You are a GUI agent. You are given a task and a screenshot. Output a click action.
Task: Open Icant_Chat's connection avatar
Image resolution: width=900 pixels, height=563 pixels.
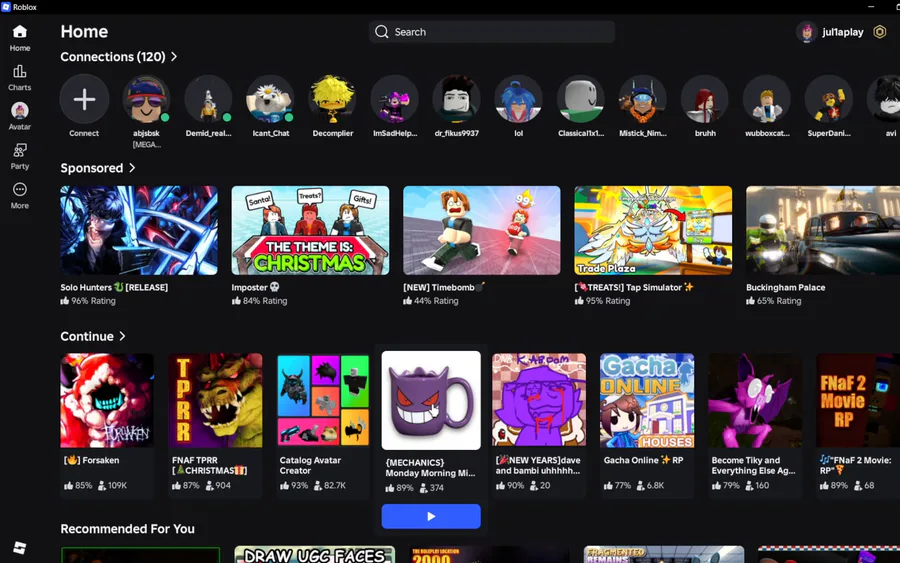270,99
